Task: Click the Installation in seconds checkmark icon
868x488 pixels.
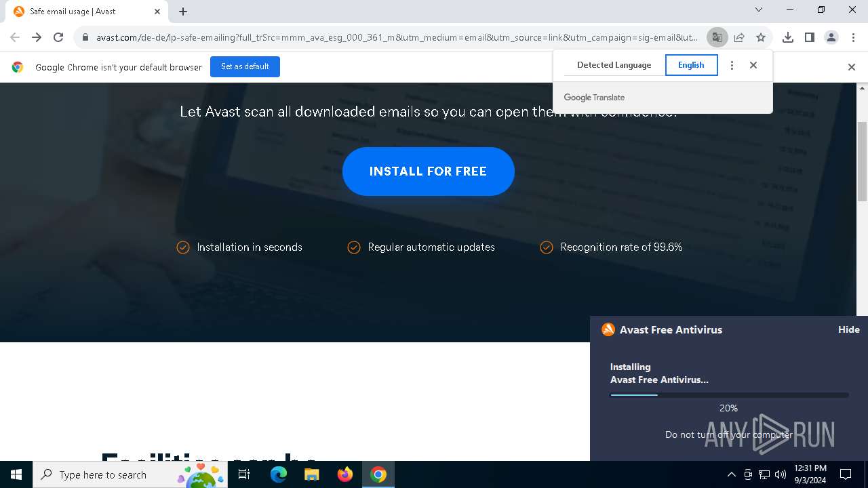Action: pos(183,247)
